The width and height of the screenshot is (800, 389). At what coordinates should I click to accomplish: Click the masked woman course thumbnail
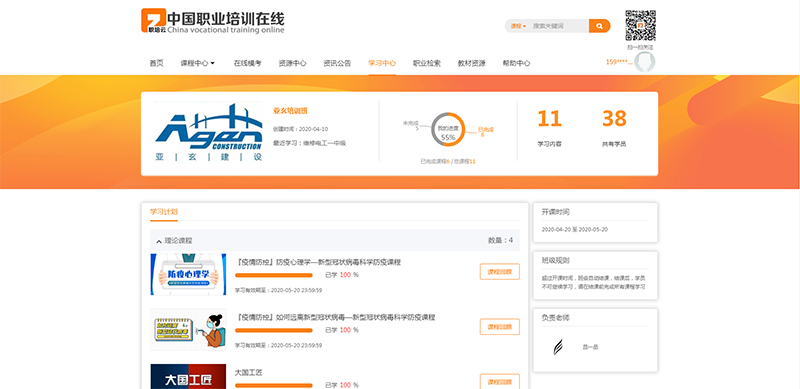pyautogui.click(x=188, y=329)
